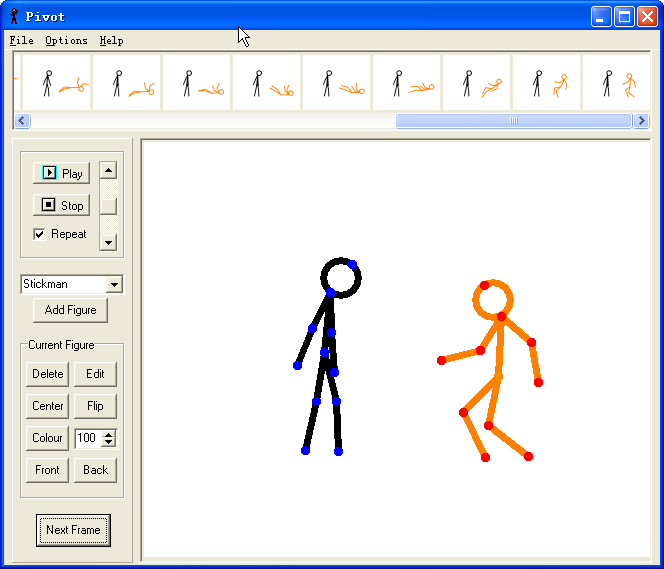The image size is (664, 569).
Task: Select second fully visible frame thumbnail
Action: (x=127, y=82)
